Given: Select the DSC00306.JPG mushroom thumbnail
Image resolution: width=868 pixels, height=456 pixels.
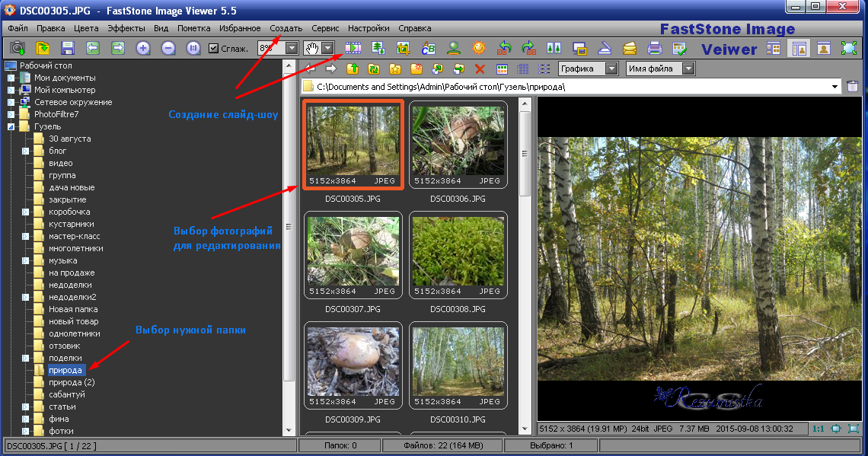Looking at the screenshot, I should tap(458, 145).
